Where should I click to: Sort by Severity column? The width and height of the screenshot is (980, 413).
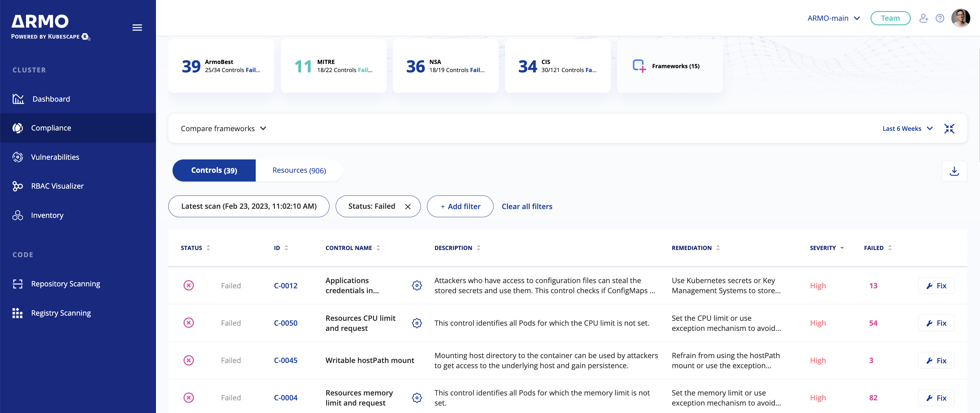(x=827, y=248)
